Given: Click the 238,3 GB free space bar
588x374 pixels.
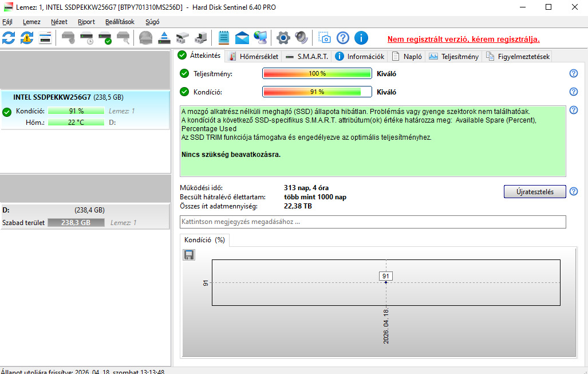Looking at the screenshot, I should [76, 222].
